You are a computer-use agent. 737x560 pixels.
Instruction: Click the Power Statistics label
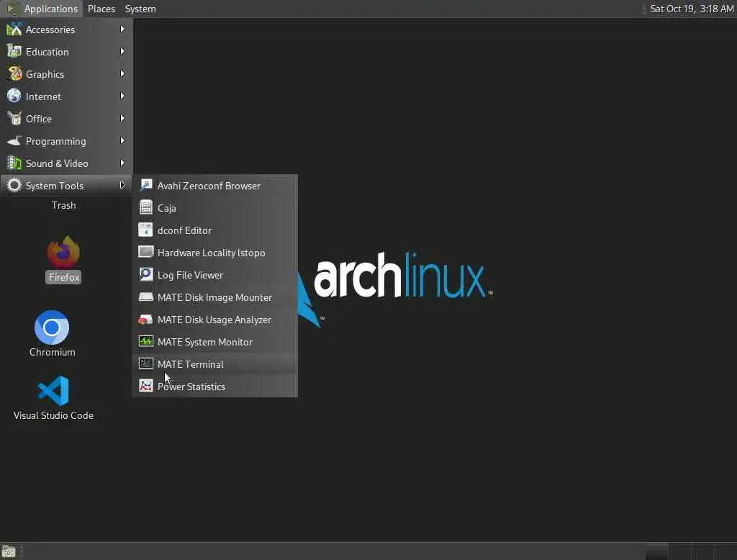(191, 387)
